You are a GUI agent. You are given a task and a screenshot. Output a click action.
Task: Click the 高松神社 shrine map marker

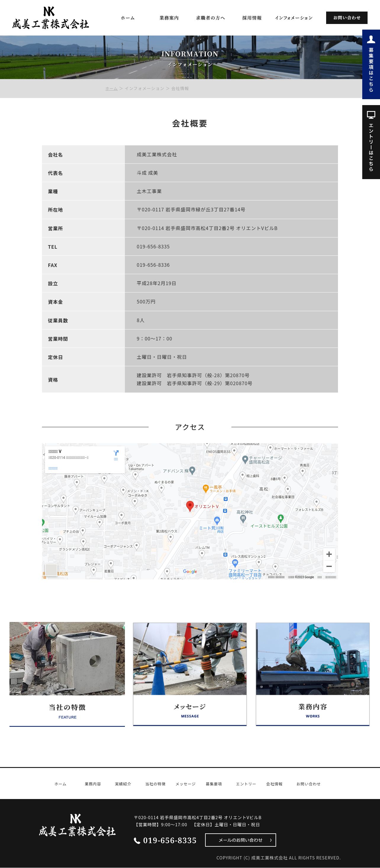coord(243,519)
